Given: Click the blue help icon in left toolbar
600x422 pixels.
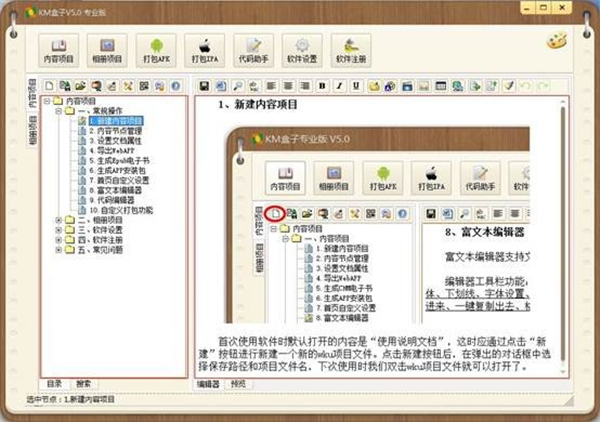Looking at the screenshot, I should click(175, 86).
